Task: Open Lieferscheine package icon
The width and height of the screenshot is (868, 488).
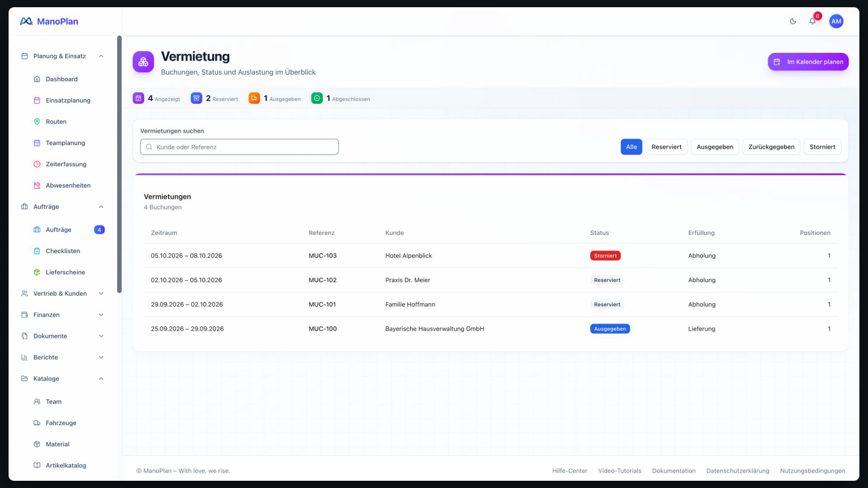Action: 37,272
